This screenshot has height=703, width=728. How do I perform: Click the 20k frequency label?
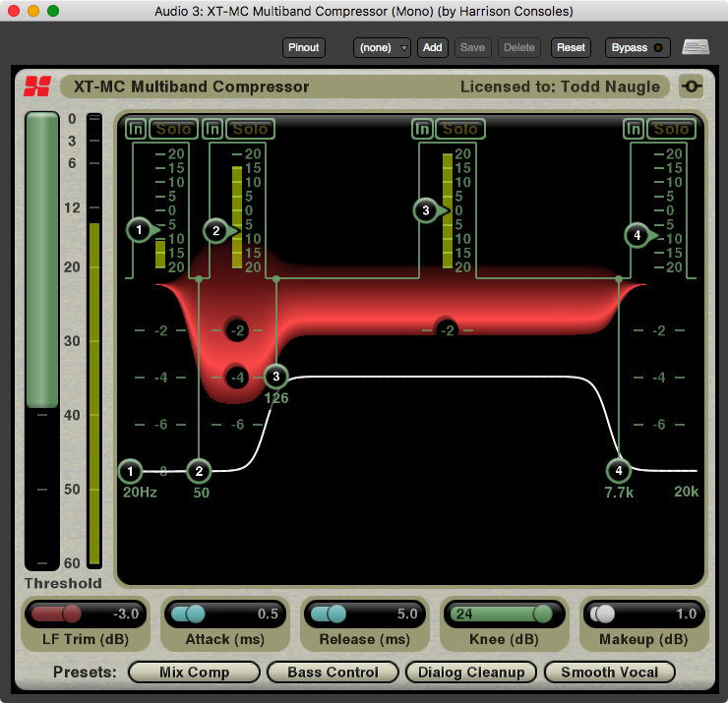pos(687,492)
